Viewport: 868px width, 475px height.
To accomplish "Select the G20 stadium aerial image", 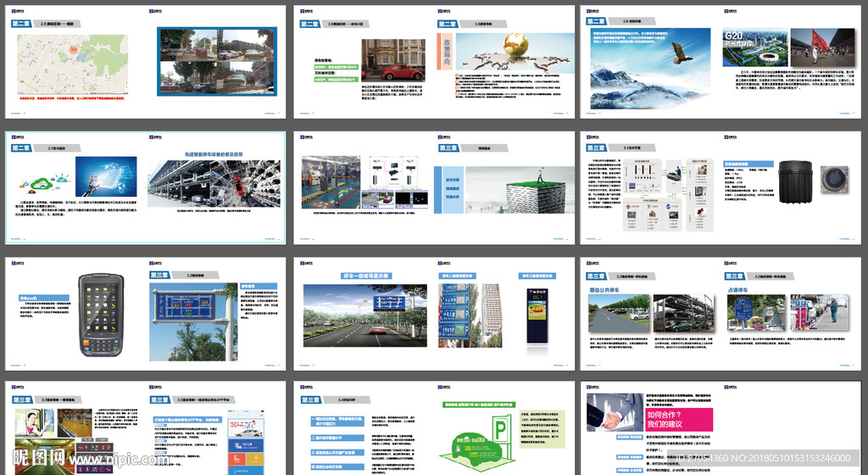I will coord(755,47).
